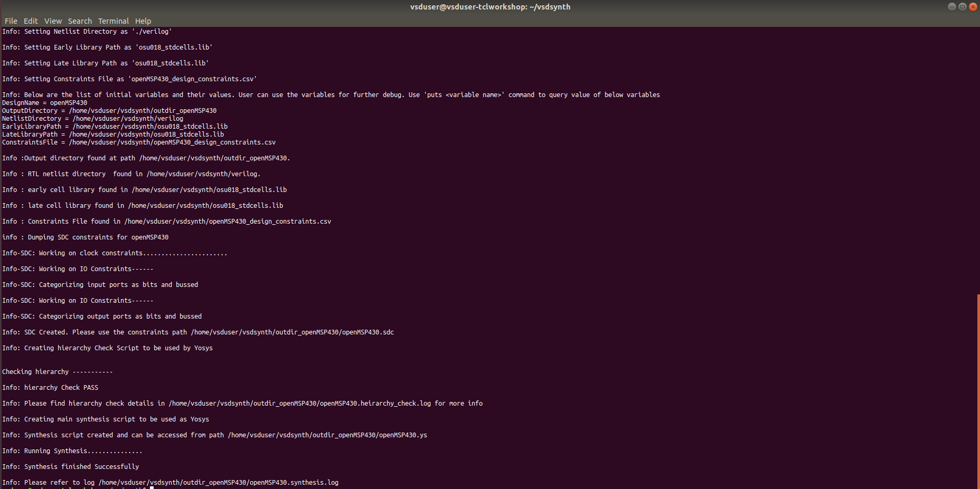This screenshot has height=489, width=980.
Task: Click the minimize window icon
Action: coord(951,6)
